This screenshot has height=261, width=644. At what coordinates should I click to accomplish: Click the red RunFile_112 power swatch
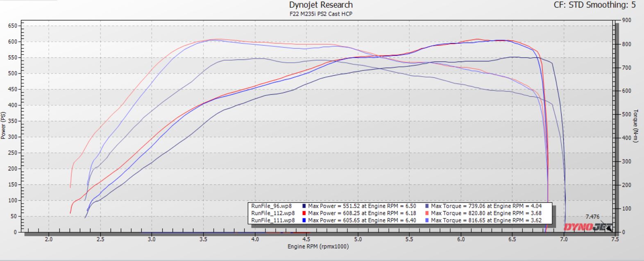point(304,213)
